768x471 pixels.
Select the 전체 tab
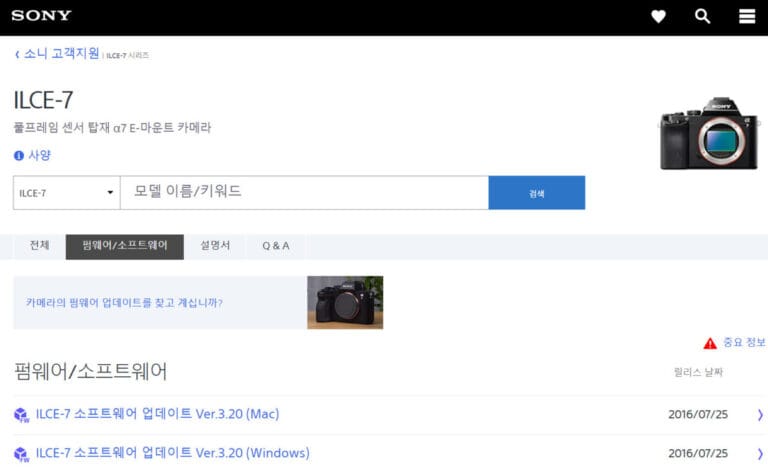click(x=39, y=246)
